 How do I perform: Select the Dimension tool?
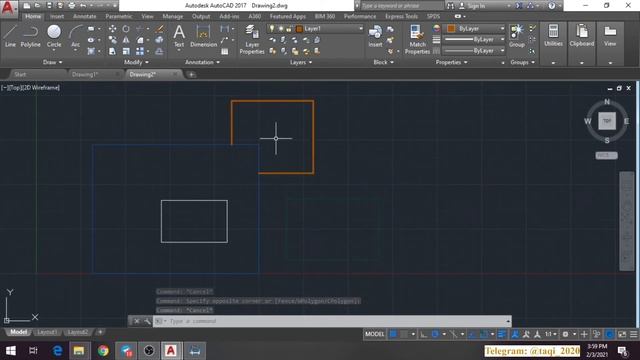(x=203, y=36)
